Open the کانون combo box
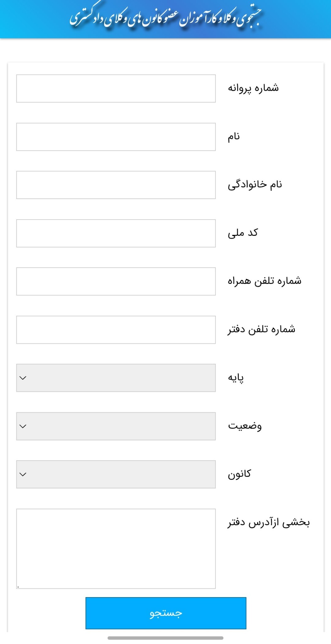 click(116, 474)
